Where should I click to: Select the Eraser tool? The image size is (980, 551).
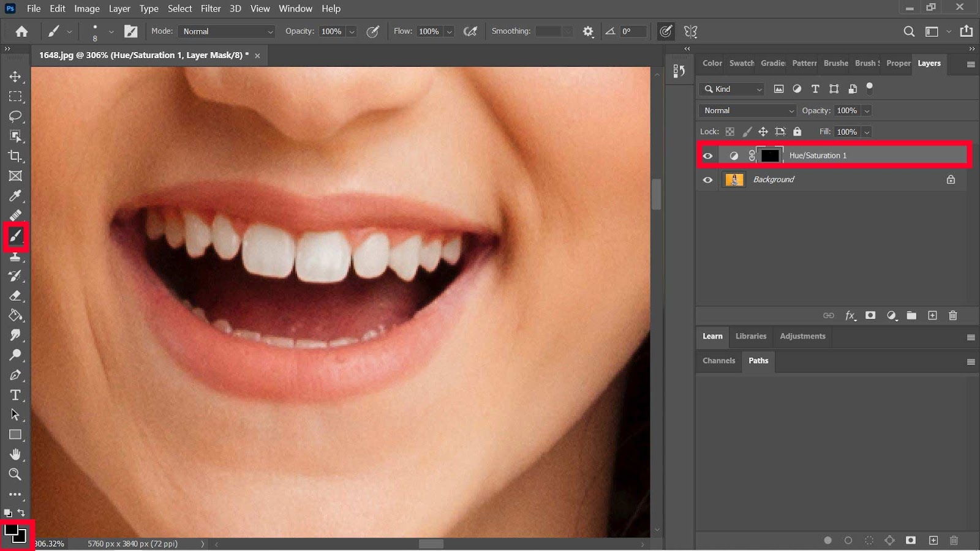(15, 296)
